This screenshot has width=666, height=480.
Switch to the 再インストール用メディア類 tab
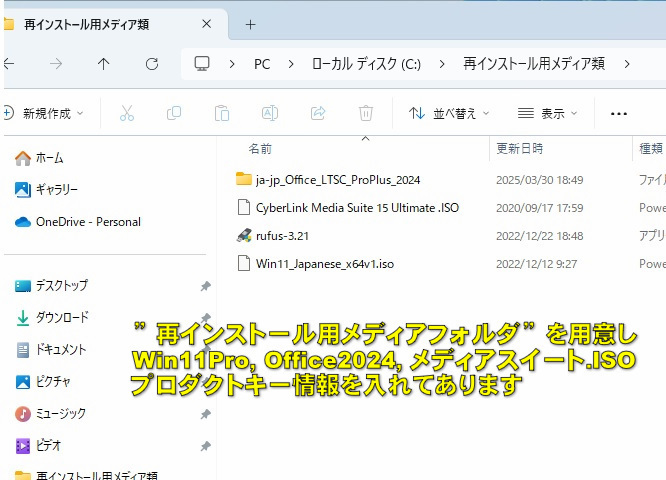tap(86, 25)
